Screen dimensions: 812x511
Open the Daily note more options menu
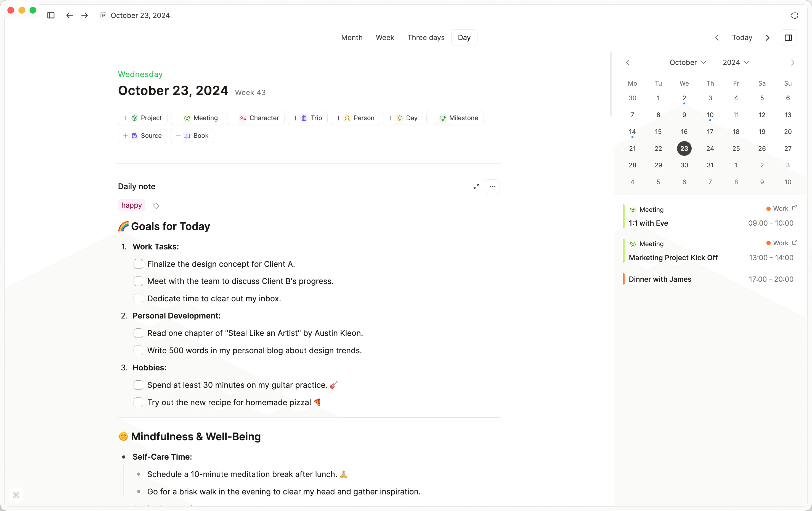(x=492, y=187)
